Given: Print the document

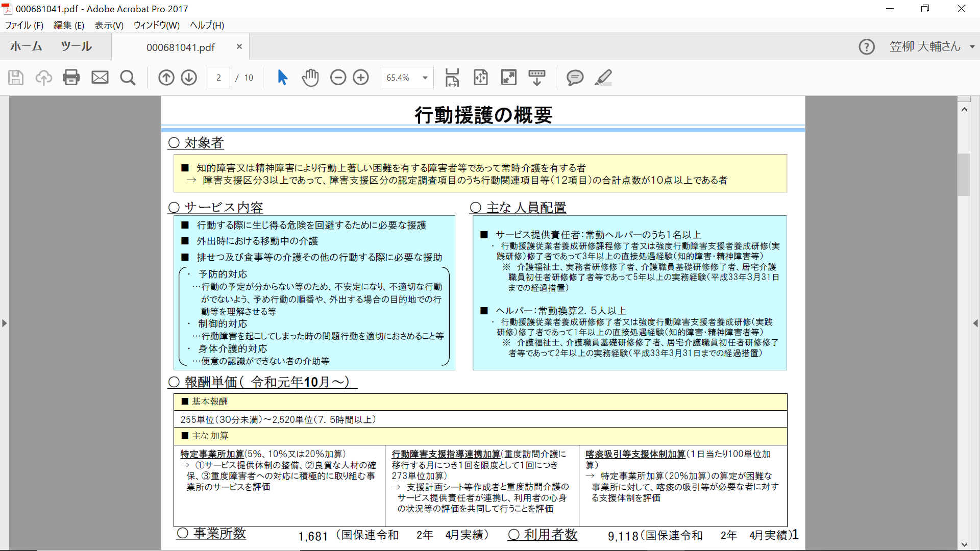Looking at the screenshot, I should tap(71, 78).
